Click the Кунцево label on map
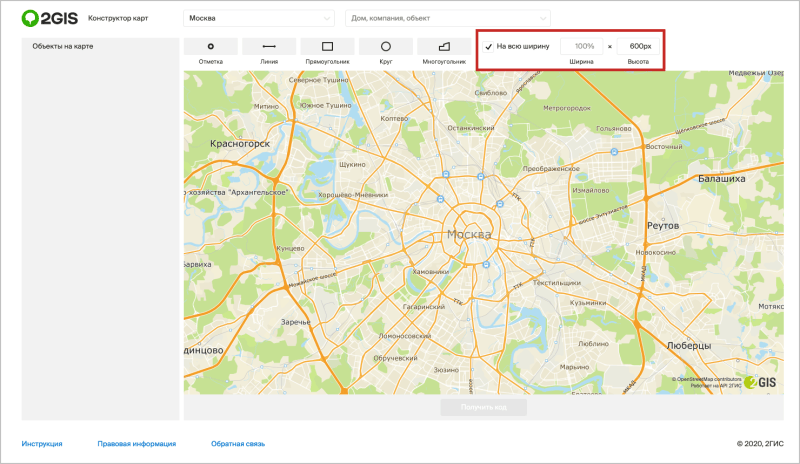This screenshot has height=464, width=800. click(x=290, y=249)
